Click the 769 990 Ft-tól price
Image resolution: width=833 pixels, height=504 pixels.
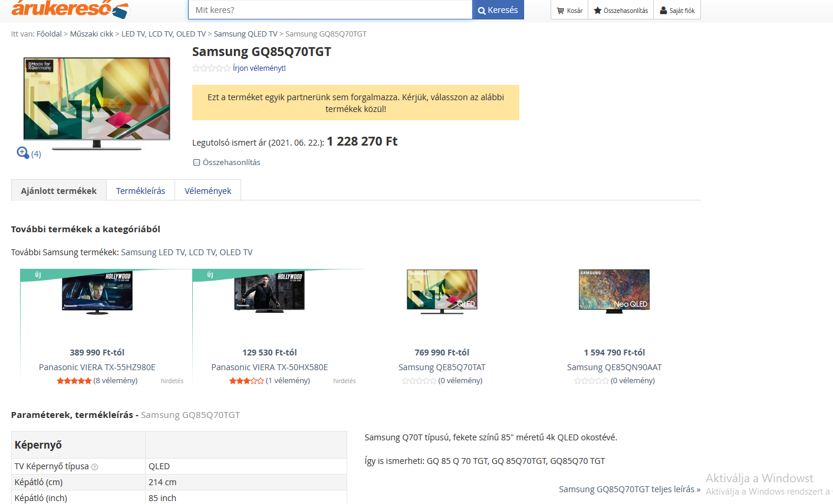(x=442, y=353)
